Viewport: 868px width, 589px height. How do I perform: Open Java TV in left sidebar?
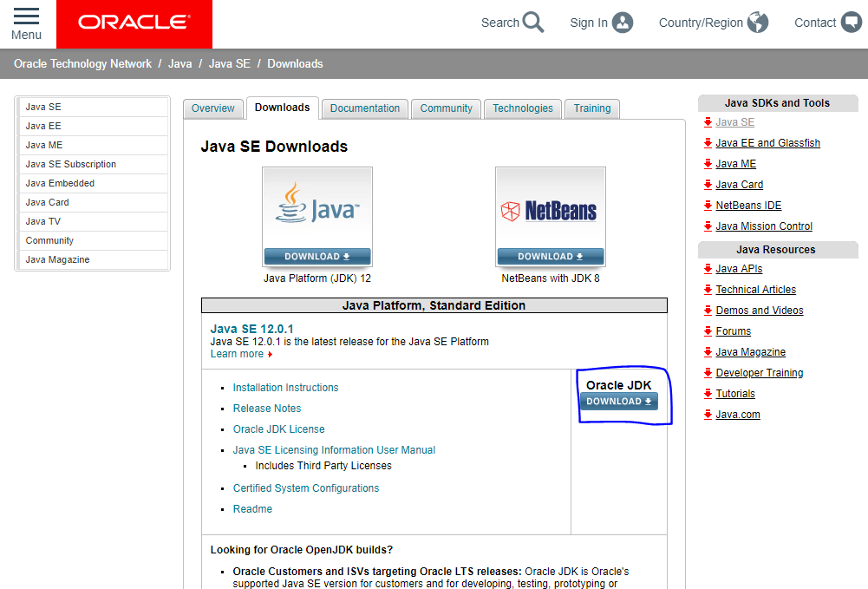(x=93, y=221)
